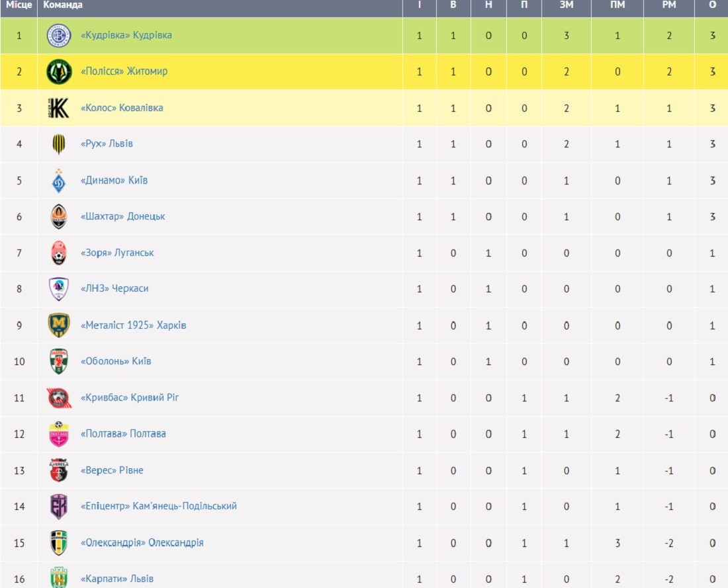Screen dimensions: 728x588
Task: Click the Veres Rivne crest
Action: (x=59, y=470)
